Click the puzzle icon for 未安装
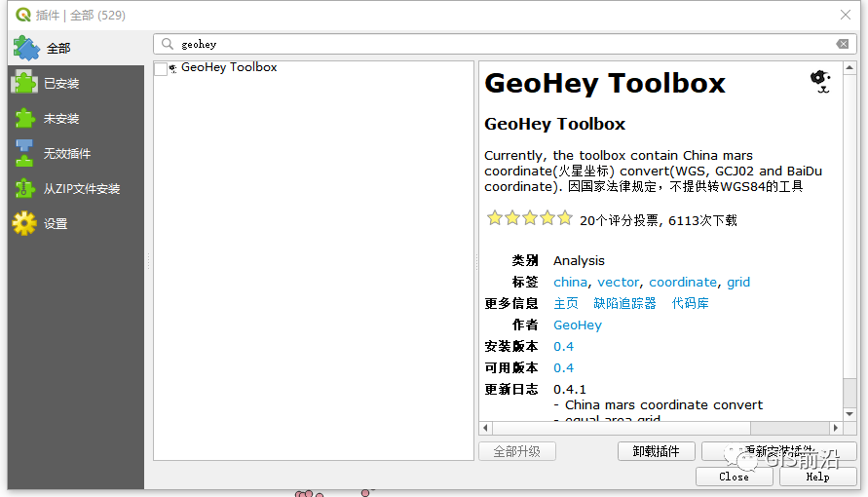 [25, 119]
